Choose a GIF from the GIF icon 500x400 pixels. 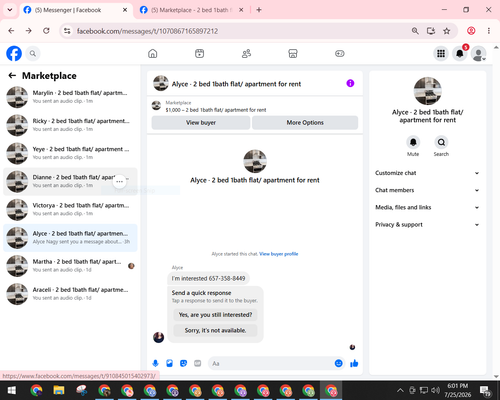(x=198, y=363)
